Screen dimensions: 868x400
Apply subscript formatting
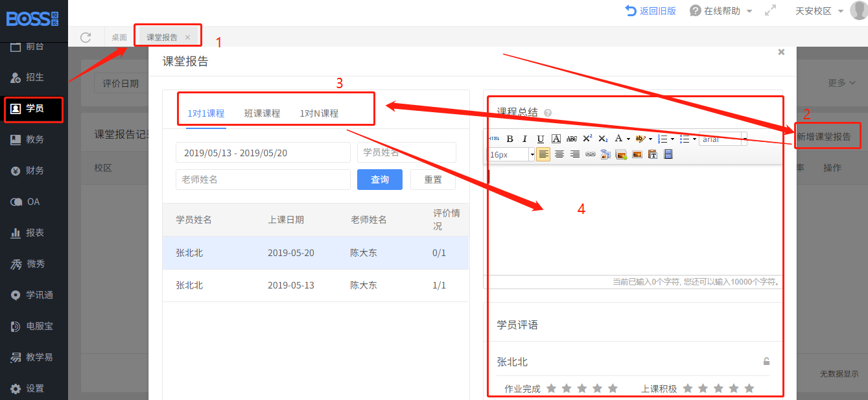(603, 139)
